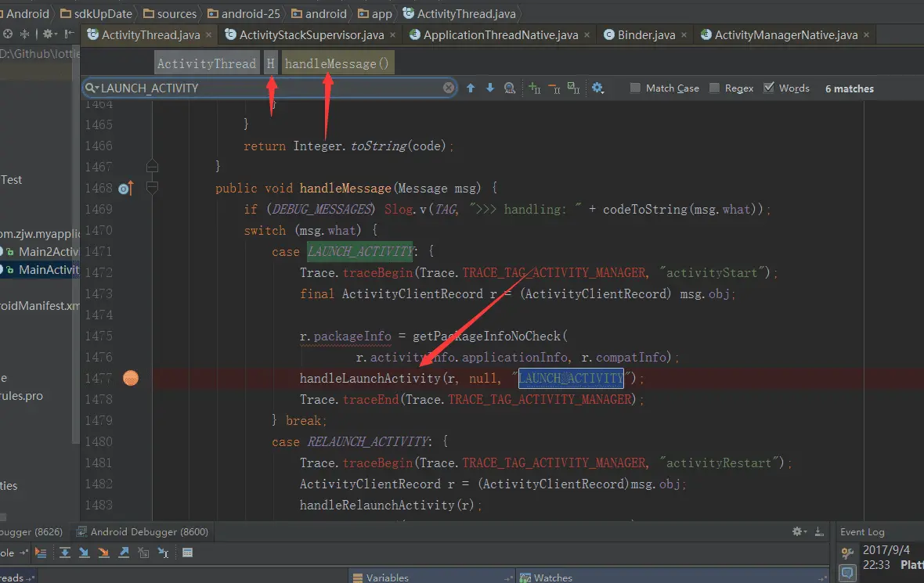Open project panel settings gear dropdown
Screen dimensions: 924x583
tap(49, 34)
